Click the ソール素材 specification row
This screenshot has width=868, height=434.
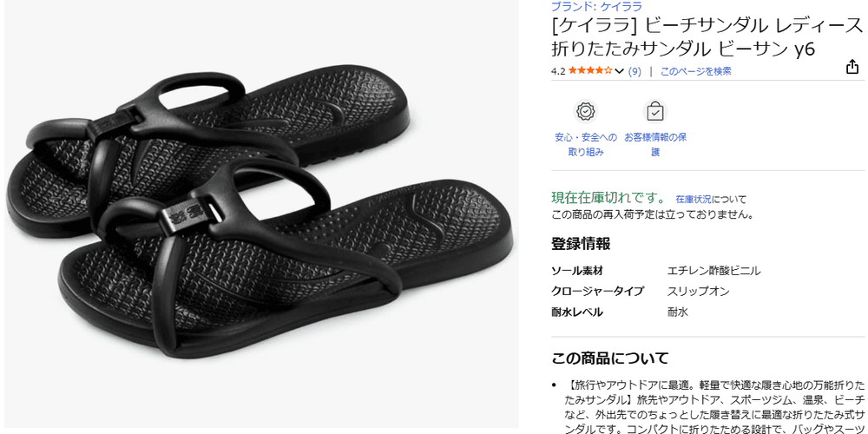[656, 271]
